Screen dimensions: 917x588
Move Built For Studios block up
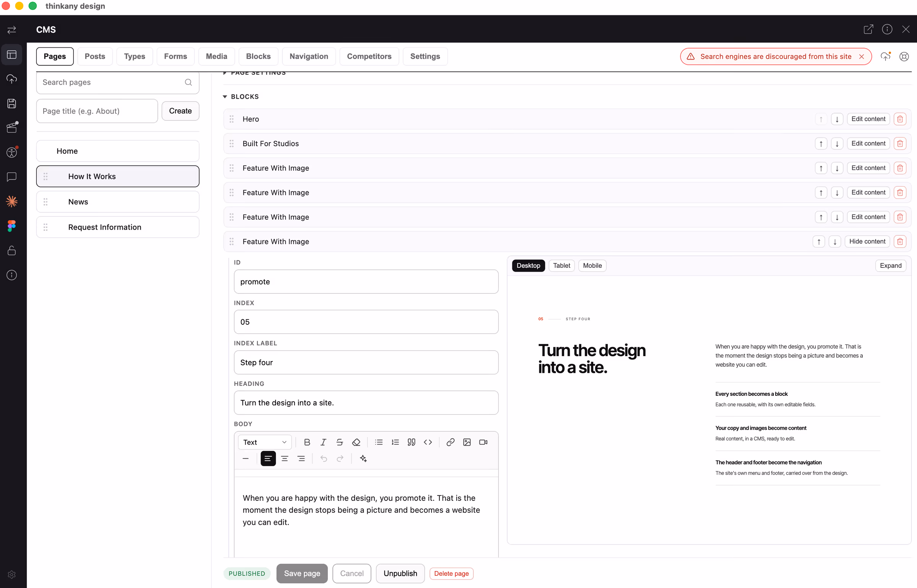point(821,144)
